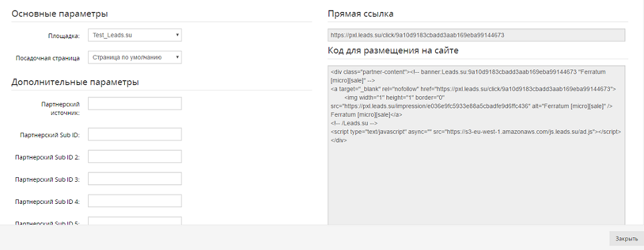Click the 'Дополнительные параметры' heading

[x=75, y=82]
